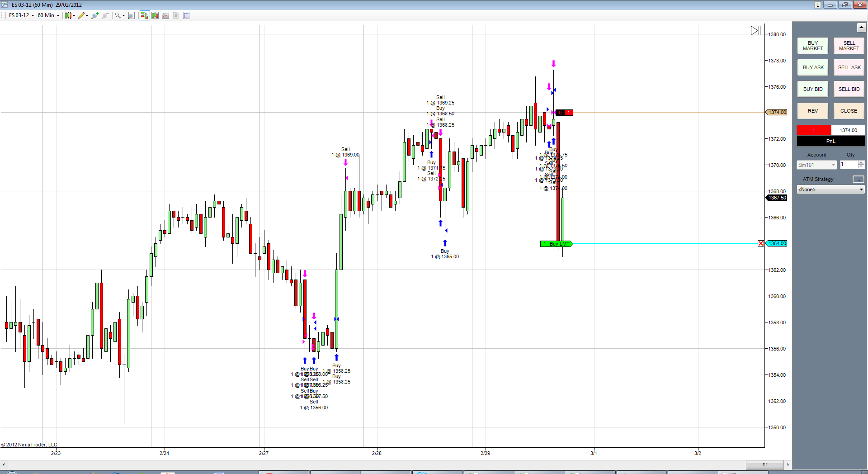Click the scrollbar right arrow
Screen dimensions: 868x474
point(788,465)
